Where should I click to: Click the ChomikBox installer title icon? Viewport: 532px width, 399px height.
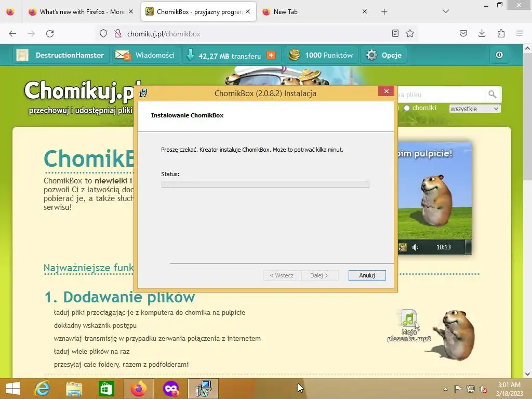point(143,94)
